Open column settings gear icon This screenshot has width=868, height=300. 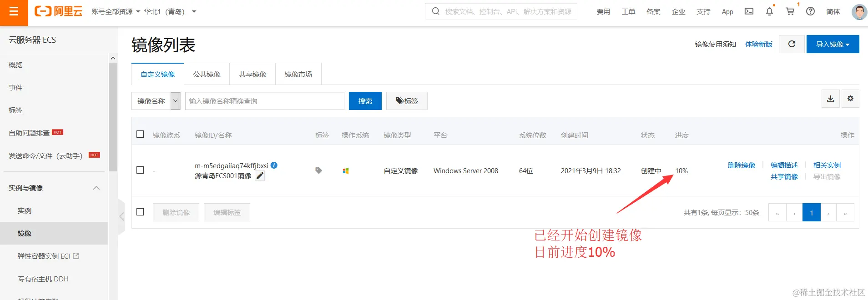click(850, 99)
